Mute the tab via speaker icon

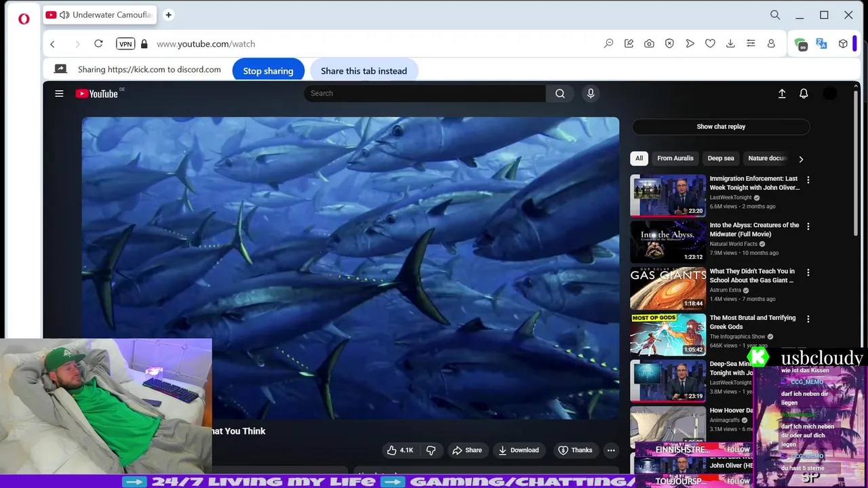(x=64, y=15)
